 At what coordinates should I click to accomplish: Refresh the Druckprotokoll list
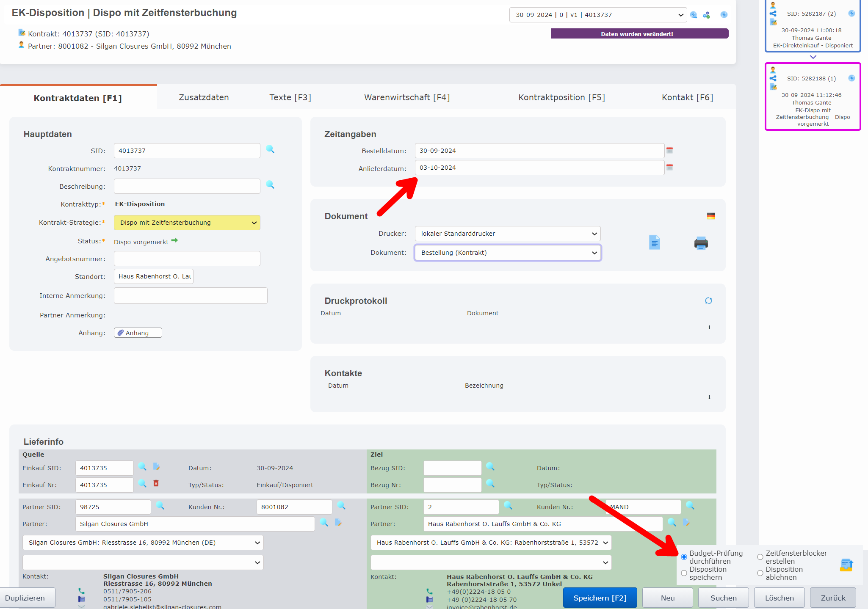708,301
